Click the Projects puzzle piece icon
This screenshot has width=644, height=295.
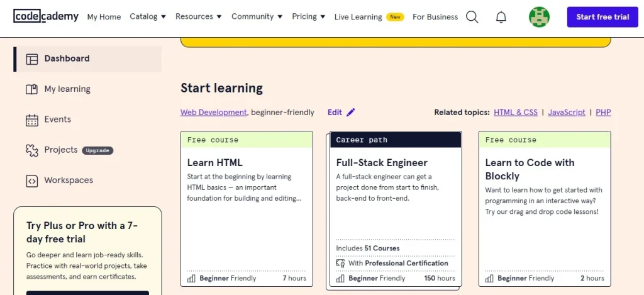[x=31, y=150]
